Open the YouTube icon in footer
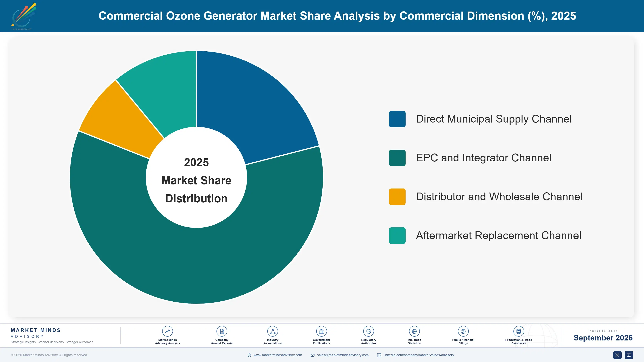 click(x=629, y=355)
